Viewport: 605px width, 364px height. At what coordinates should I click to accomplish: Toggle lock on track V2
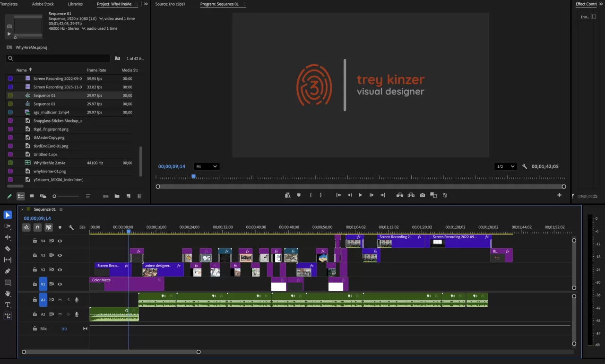click(35, 269)
